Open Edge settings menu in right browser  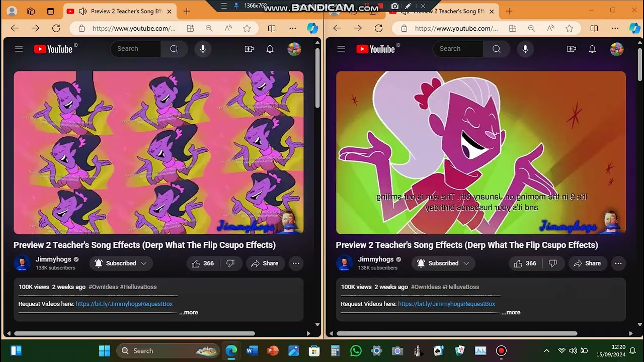(615, 28)
